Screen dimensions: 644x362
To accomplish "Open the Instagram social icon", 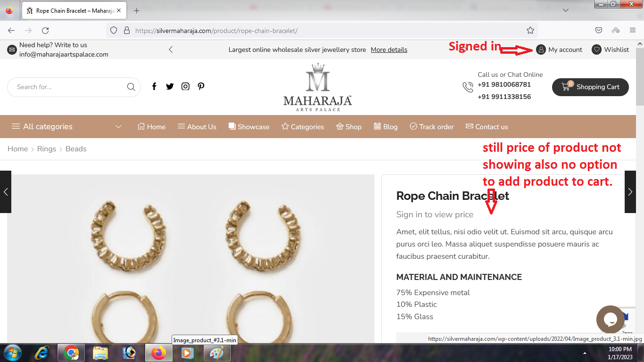I will 185,86.
